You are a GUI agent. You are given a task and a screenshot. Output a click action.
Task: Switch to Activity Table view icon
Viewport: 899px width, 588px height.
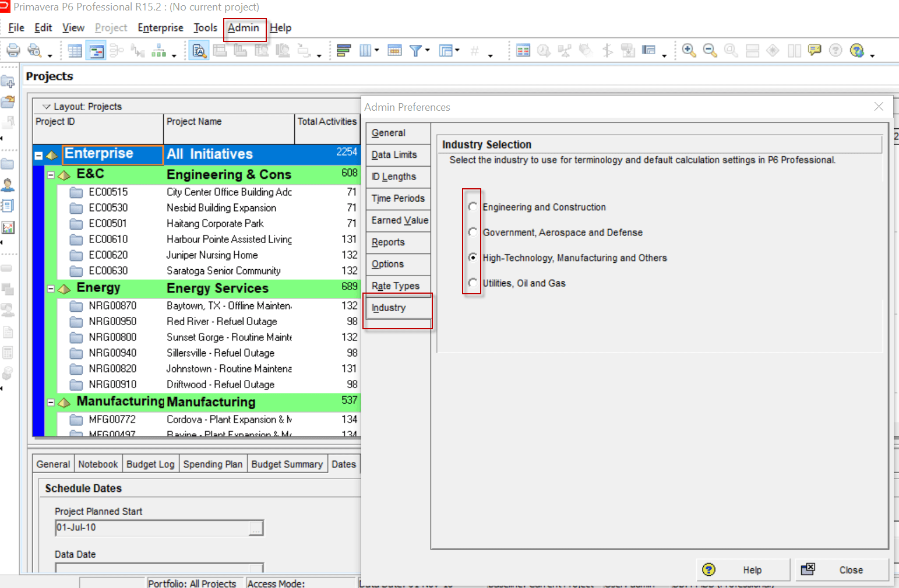coord(75,51)
